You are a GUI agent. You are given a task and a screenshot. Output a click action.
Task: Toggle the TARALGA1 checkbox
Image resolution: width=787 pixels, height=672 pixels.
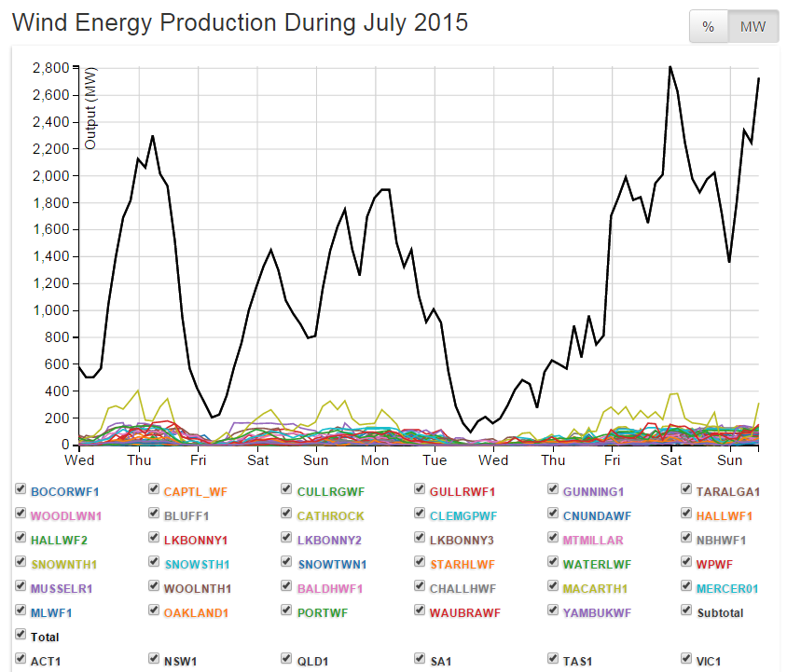tap(687, 490)
